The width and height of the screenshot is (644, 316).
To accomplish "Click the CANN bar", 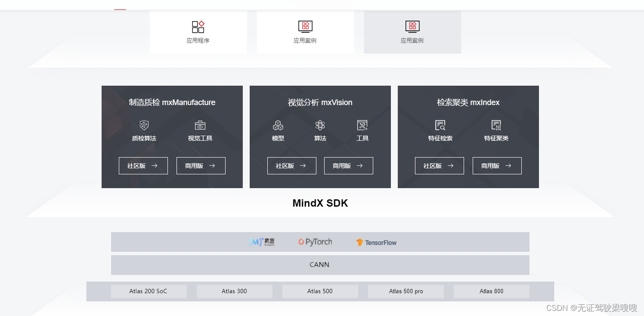I will [320, 265].
